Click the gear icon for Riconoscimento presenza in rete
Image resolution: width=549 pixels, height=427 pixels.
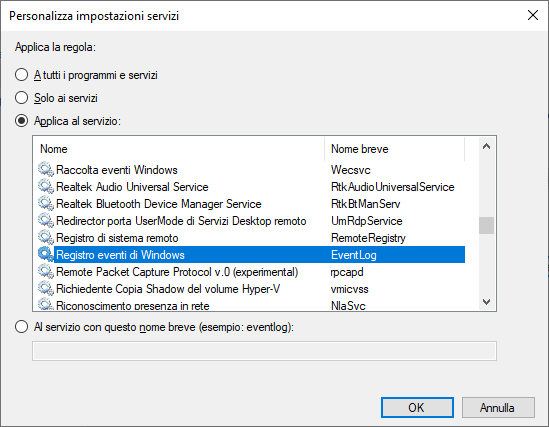pyautogui.click(x=46, y=304)
